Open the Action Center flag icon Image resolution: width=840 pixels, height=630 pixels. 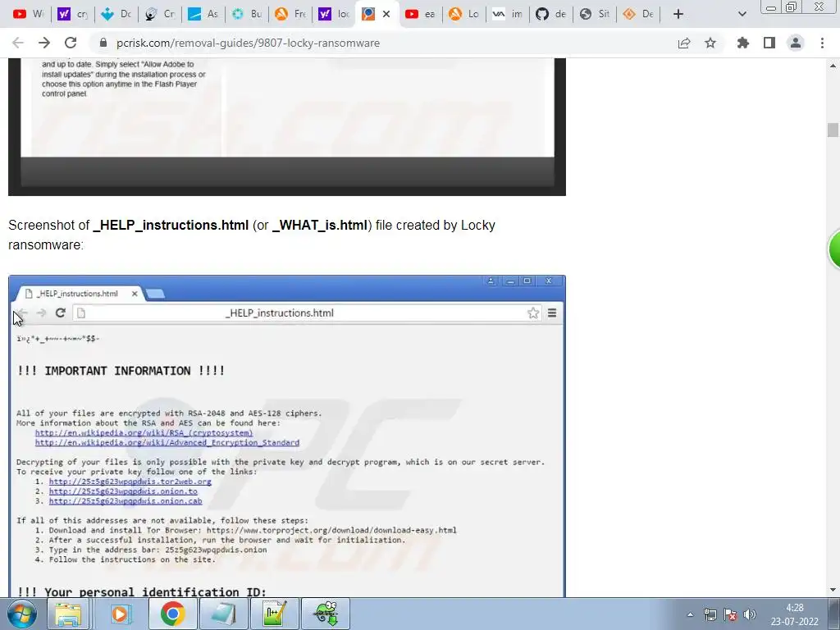click(729, 614)
